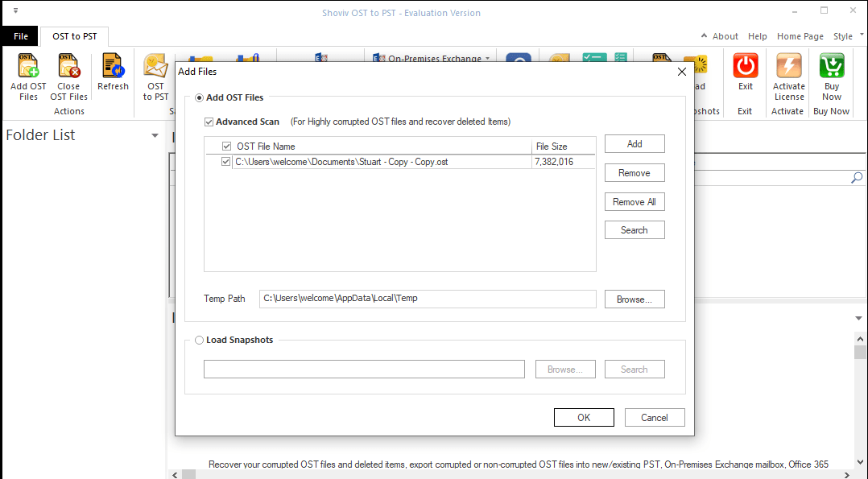Click the search magnifier in the right panel
Screen dimensions: 868x479
[857, 177]
